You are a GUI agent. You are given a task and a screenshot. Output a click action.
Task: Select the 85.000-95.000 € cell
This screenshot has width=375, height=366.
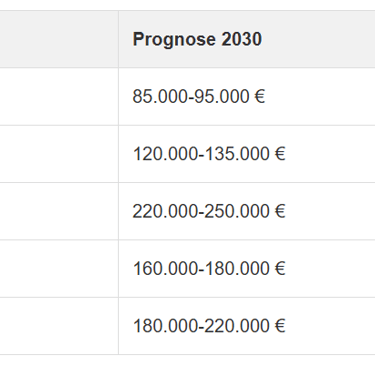(247, 97)
